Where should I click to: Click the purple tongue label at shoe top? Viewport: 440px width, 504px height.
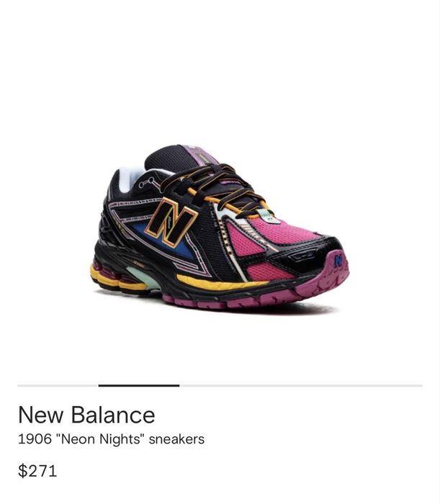pyautogui.click(x=199, y=155)
